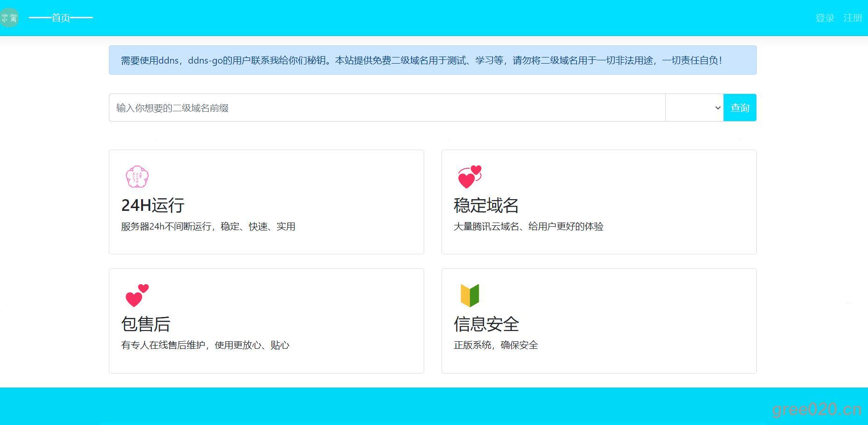868x425 pixels.
Task: Click the 正版系统，确保安全 description text
Action: click(x=496, y=346)
